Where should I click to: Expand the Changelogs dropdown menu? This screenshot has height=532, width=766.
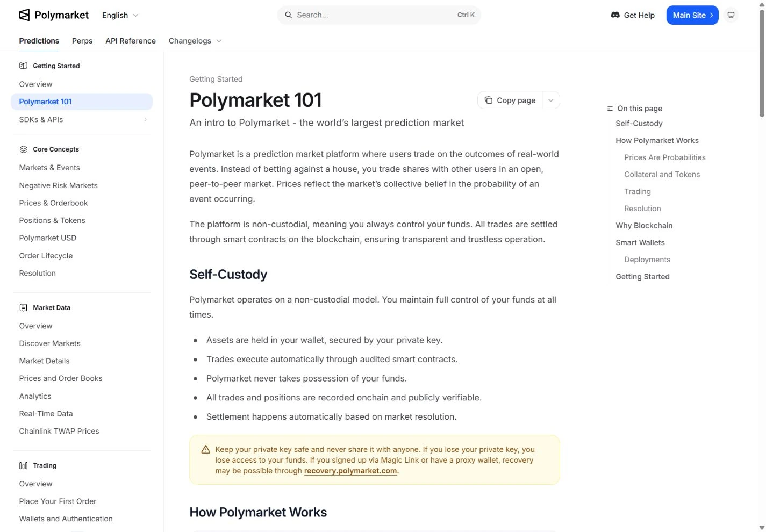pyautogui.click(x=195, y=41)
